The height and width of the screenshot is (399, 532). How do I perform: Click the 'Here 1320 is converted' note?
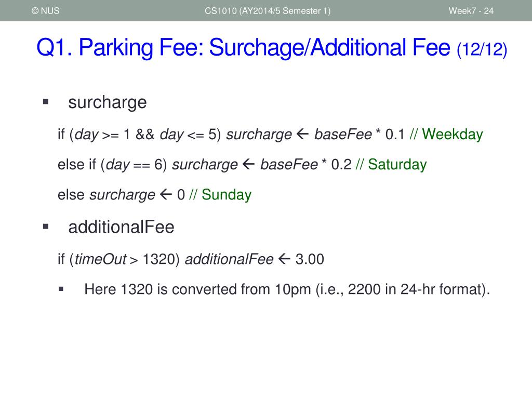point(287,289)
